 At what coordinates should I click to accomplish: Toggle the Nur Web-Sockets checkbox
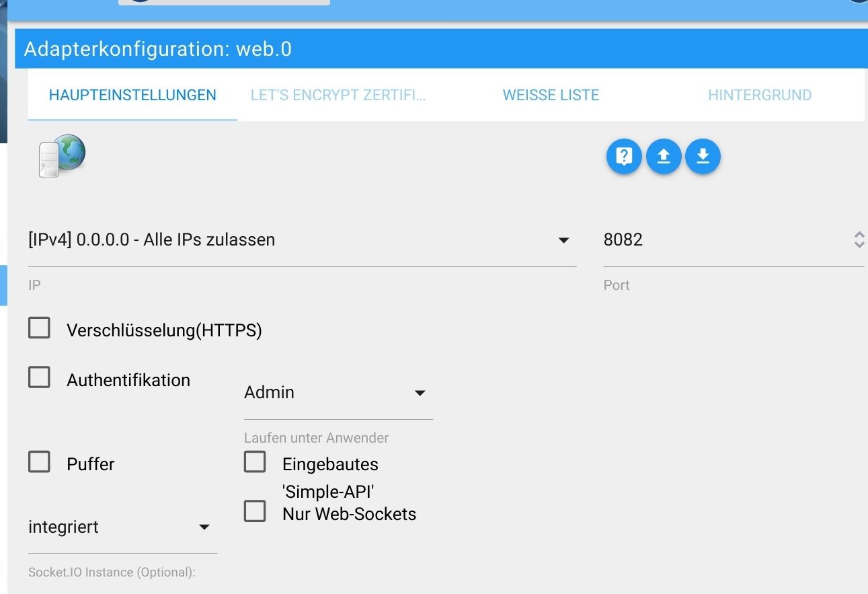coord(255,512)
